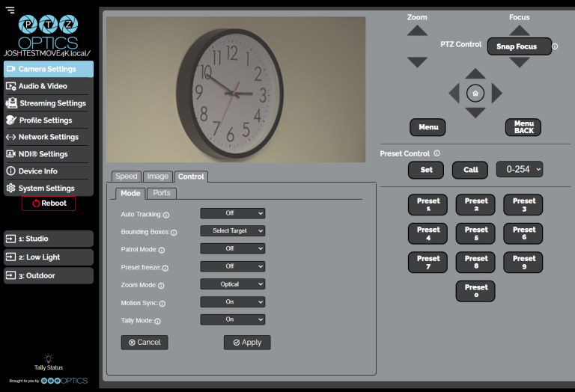Click the PTZ home position icon
Viewport: 575px width, 392px height.
pyautogui.click(x=475, y=93)
